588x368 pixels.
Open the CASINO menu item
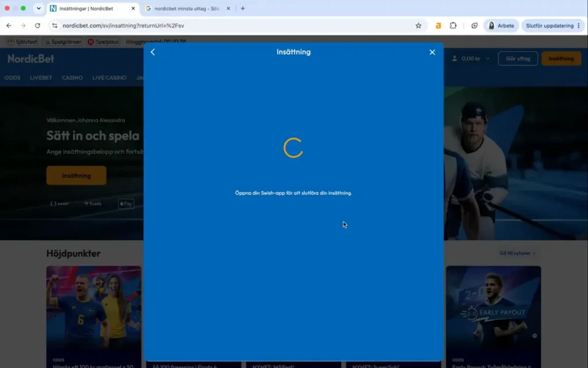72,78
